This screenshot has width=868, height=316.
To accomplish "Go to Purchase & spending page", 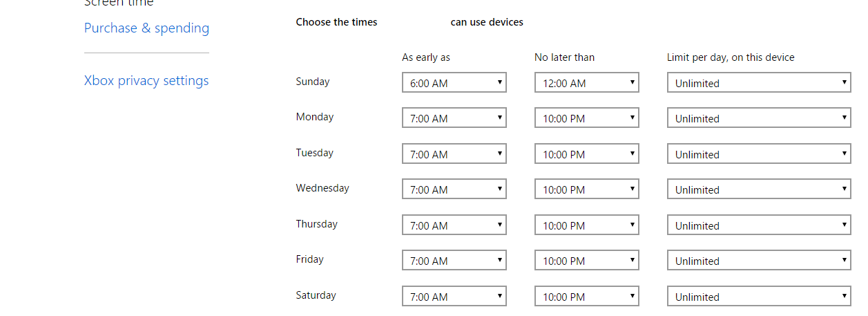I will [146, 28].
